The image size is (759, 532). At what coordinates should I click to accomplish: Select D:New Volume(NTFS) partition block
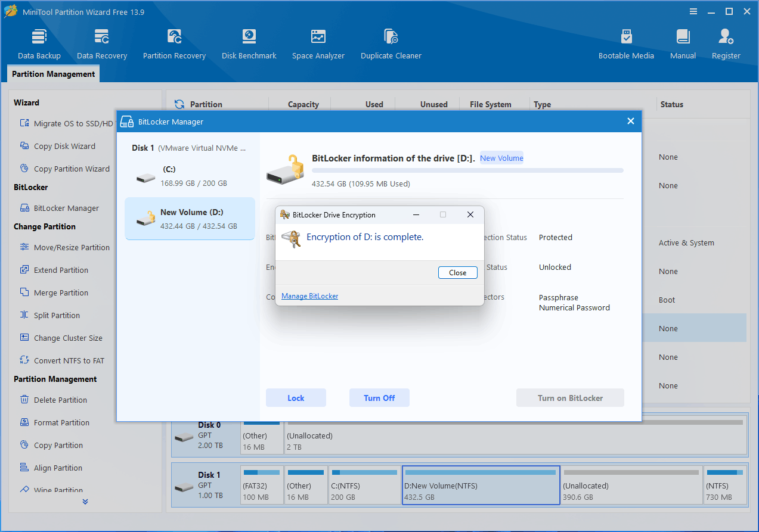pos(481,485)
